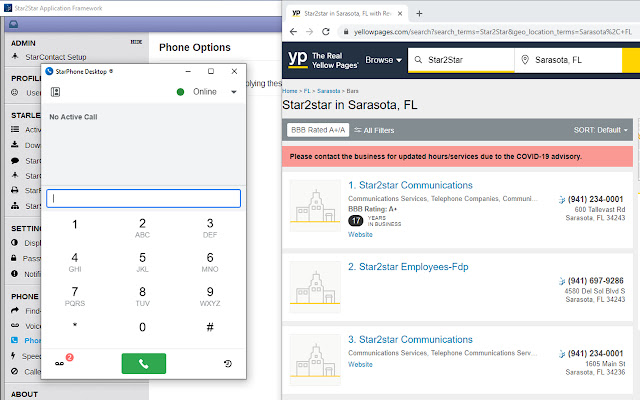Image resolution: width=640 pixels, height=400 pixels.
Task: Open the Online status dropdown
Action: pyautogui.click(x=233, y=92)
